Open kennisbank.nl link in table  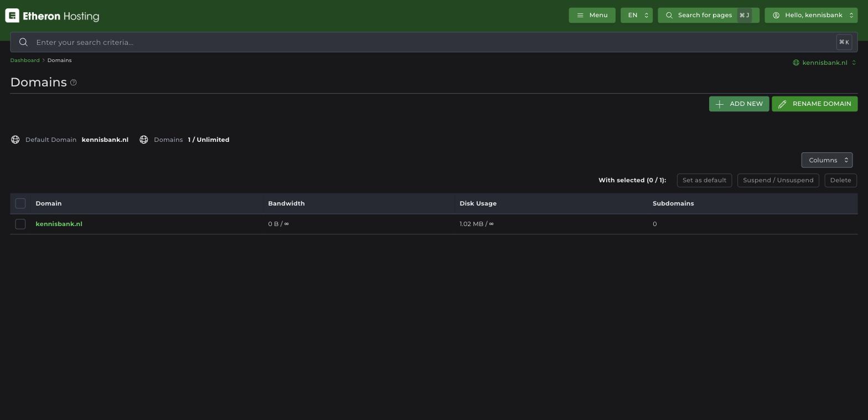click(x=59, y=224)
